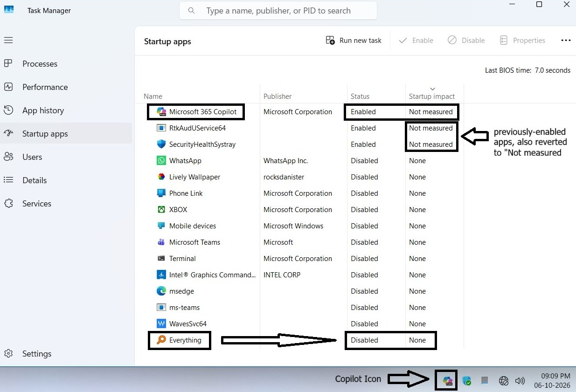The height and width of the screenshot is (392, 576).
Task: Click the "msedge" name text
Action: coord(181,291)
